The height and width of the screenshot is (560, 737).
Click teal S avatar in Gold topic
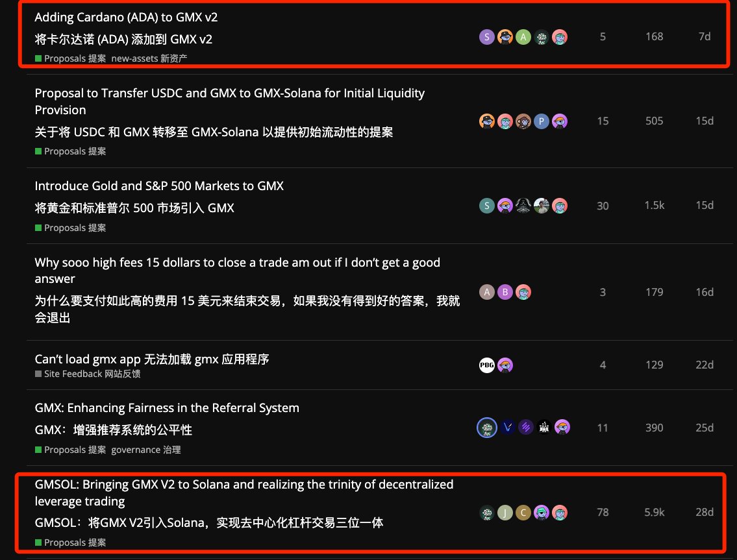click(487, 206)
